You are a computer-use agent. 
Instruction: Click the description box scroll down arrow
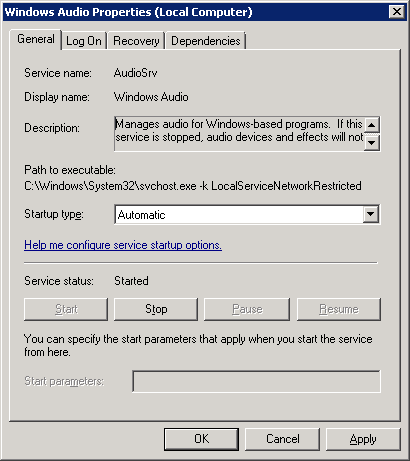point(371,143)
